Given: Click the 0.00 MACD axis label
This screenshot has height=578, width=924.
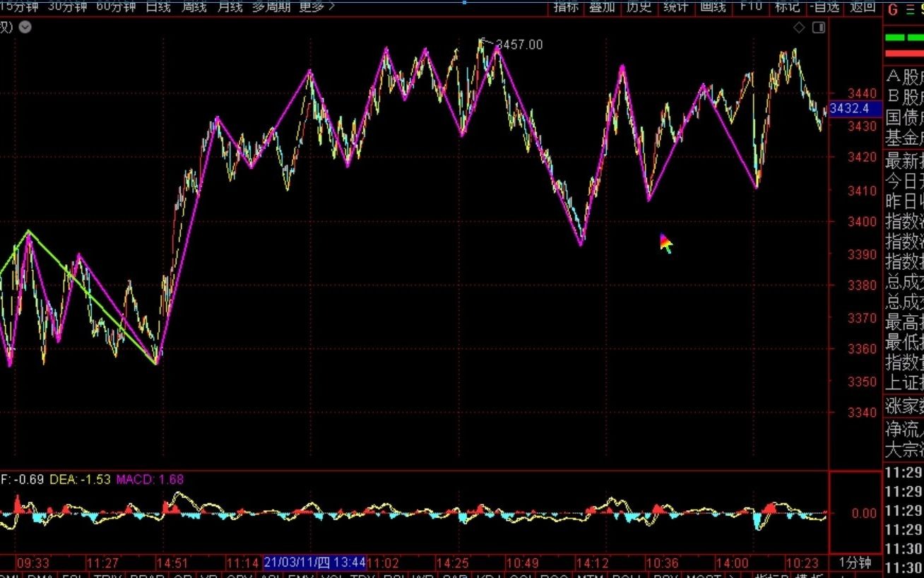Looking at the screenshot, I should click(865, 513).
